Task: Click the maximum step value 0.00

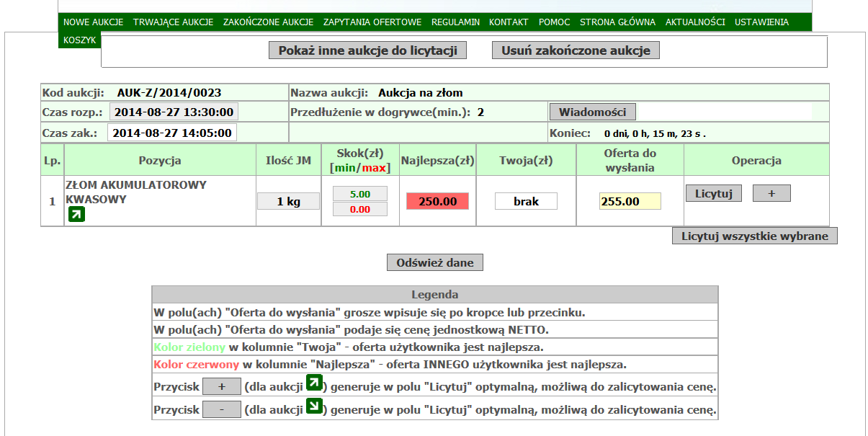Action: (359, 209)
